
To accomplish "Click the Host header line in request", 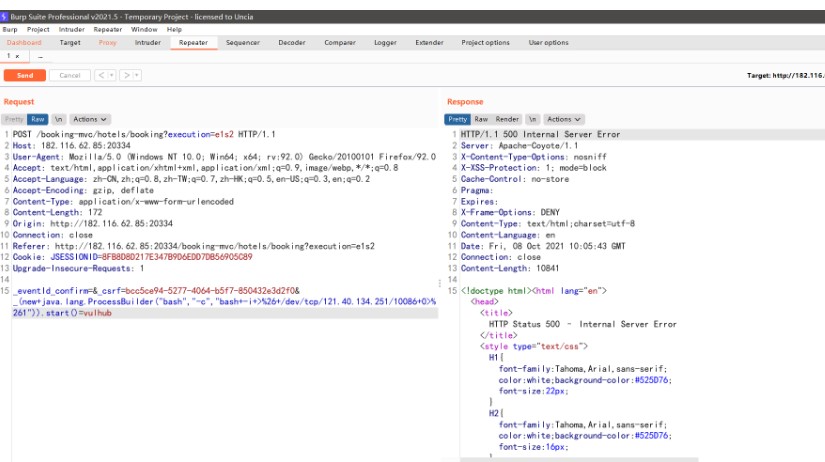I will click(72, 145).
